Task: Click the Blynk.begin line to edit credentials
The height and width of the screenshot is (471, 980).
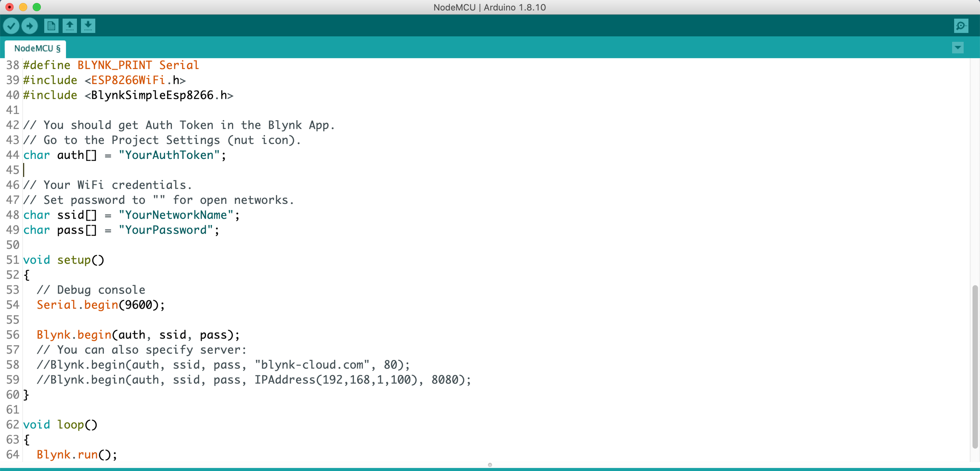Action: click(137, 335)
